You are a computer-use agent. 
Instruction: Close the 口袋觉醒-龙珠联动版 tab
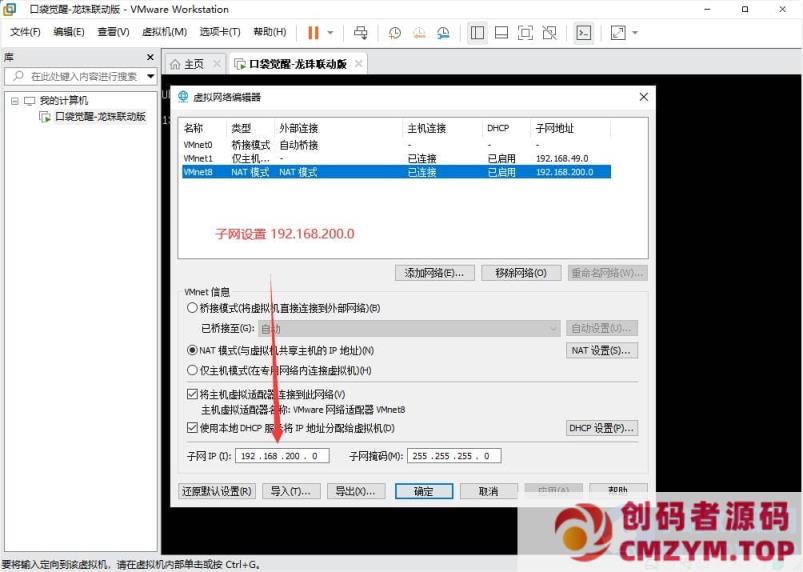pyautogui.click(x=358, y=63)
